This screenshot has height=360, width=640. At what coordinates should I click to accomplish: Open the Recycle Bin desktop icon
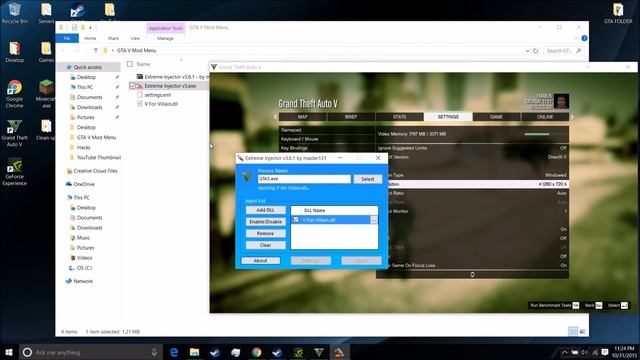(15, 12)
